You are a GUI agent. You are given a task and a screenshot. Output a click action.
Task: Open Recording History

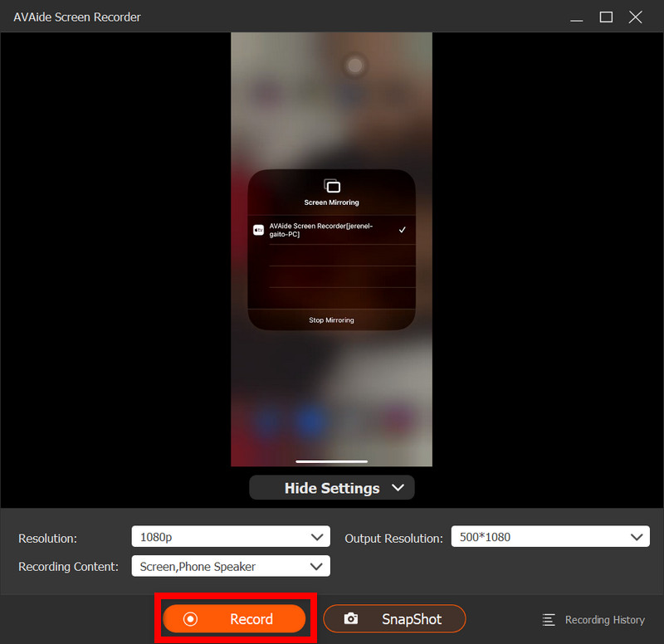click(593, 620)
